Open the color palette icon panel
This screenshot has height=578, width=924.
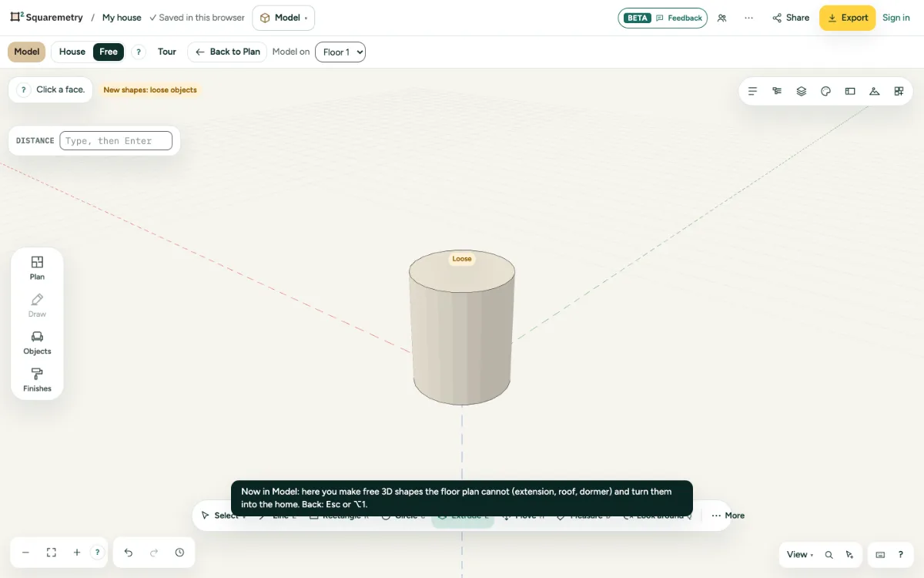pos(826,91)
